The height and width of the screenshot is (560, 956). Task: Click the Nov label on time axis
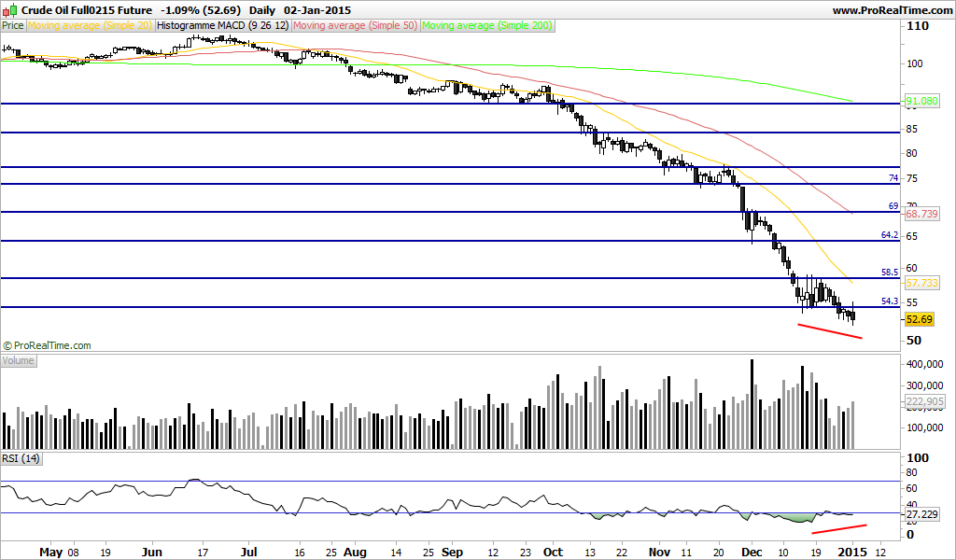pos(660,553)
